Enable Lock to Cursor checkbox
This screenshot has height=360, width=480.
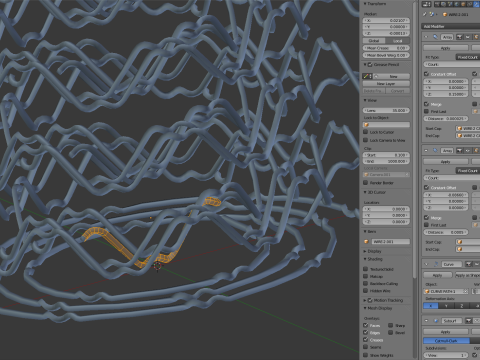[x=366, y=132]
